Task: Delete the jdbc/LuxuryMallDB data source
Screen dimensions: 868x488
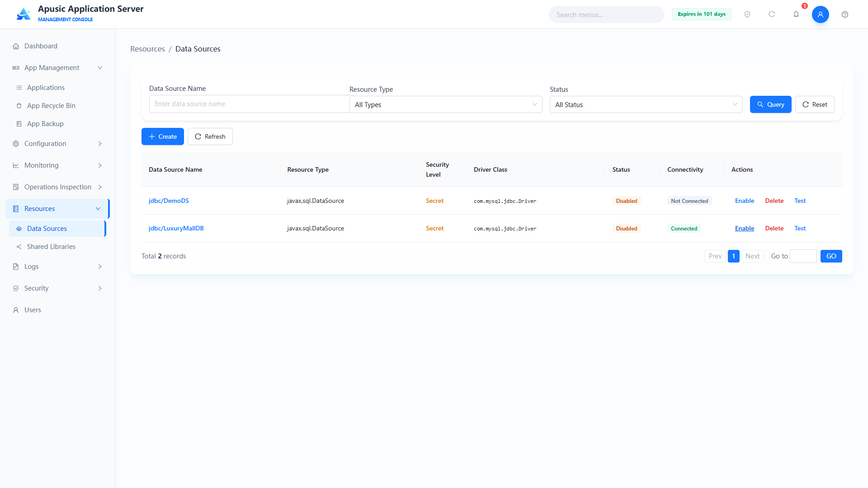Action: click(x=774, y=228)
